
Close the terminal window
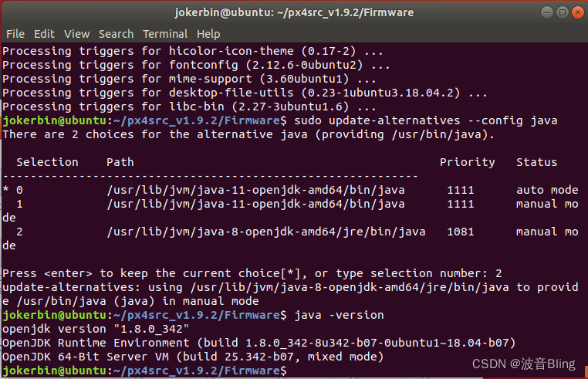click(x=578, y=12)
